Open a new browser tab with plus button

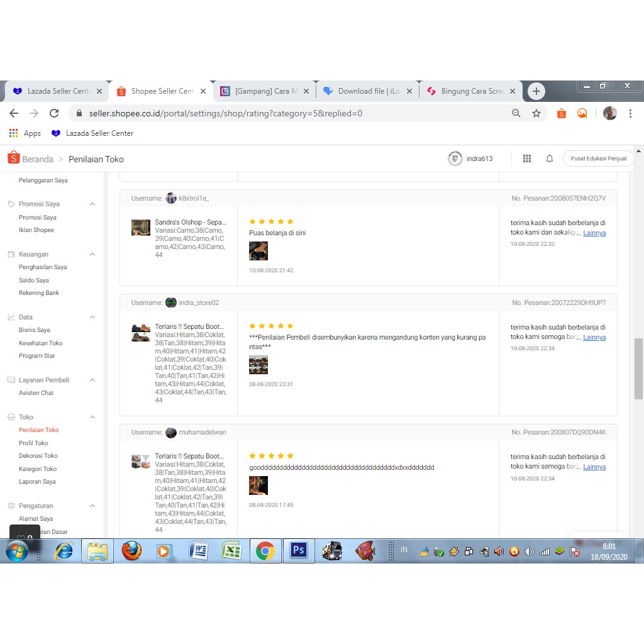point(536,91)
